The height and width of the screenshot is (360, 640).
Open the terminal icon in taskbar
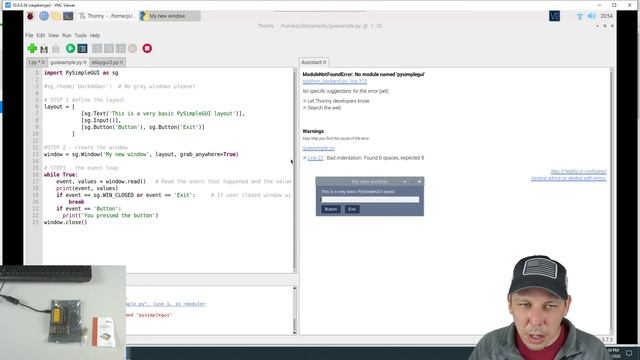(68, 16)
